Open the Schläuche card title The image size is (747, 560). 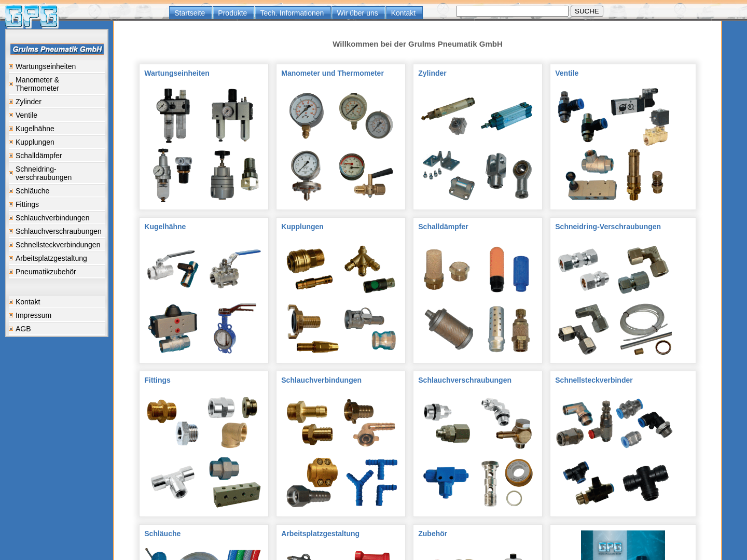point(162,534)
